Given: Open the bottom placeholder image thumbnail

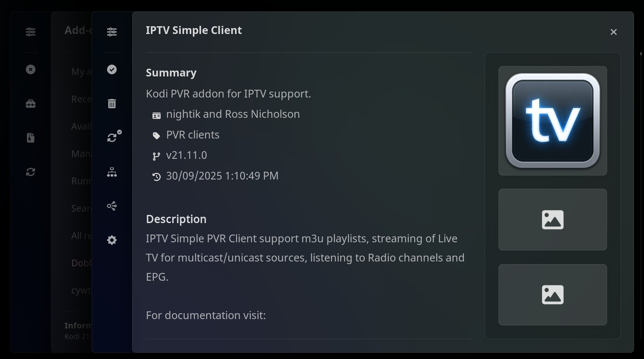Looking at the screenshot, I should point(552,295).
